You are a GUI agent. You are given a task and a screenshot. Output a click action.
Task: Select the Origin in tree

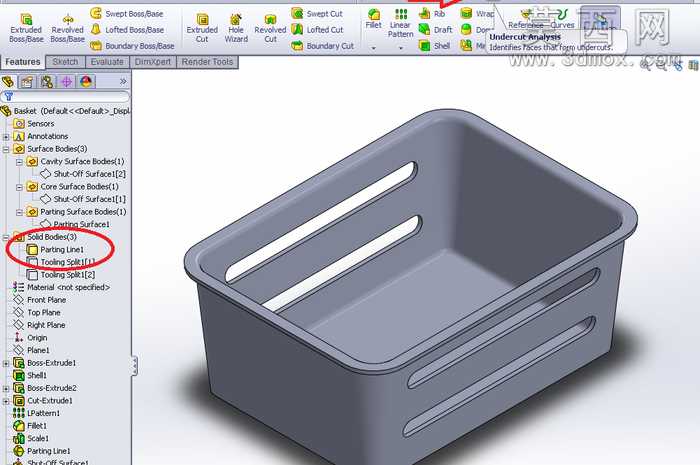tap(30, 338)
